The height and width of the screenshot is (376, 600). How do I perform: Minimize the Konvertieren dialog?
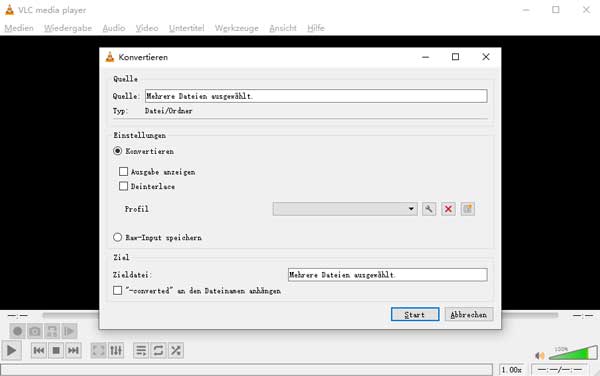[x=426, y=57]
